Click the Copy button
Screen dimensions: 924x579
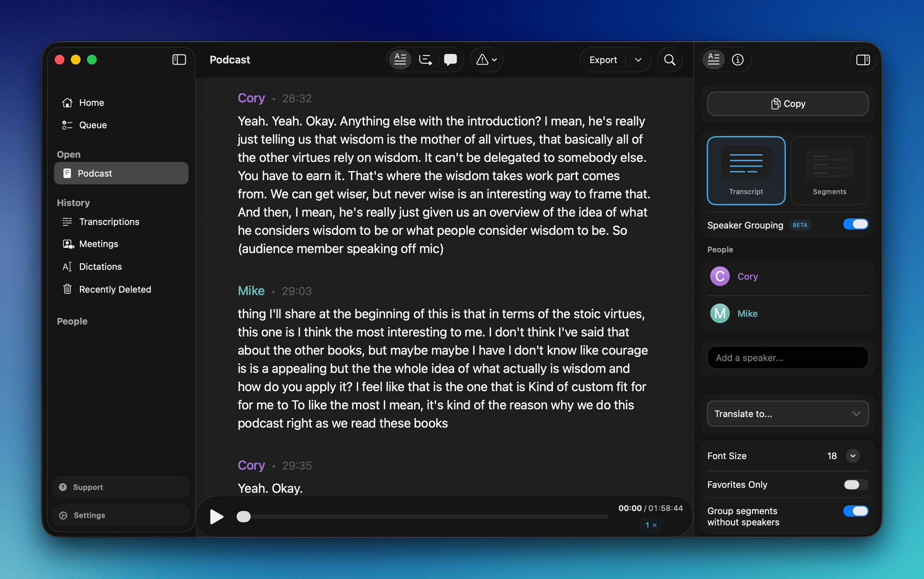tap(787, 104)
